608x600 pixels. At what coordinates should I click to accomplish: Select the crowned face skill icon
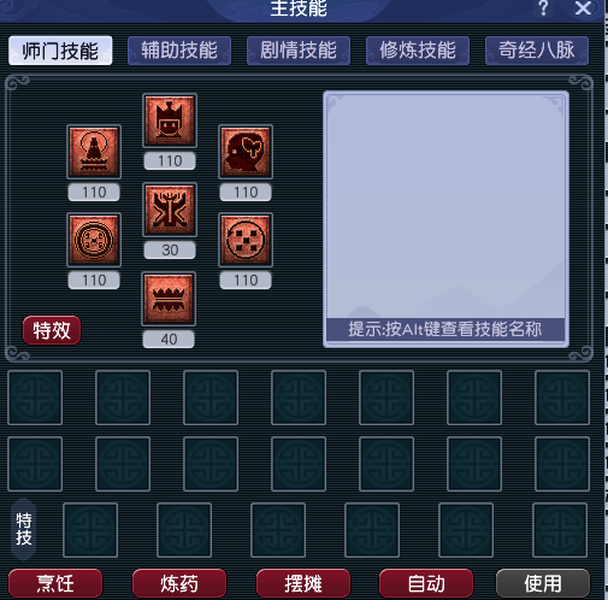point(169,120)
